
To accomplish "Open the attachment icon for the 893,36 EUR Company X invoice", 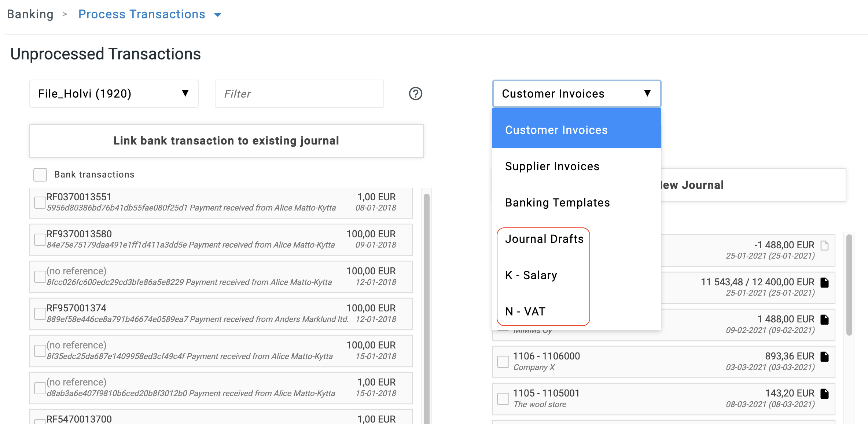I will (824, 357).
